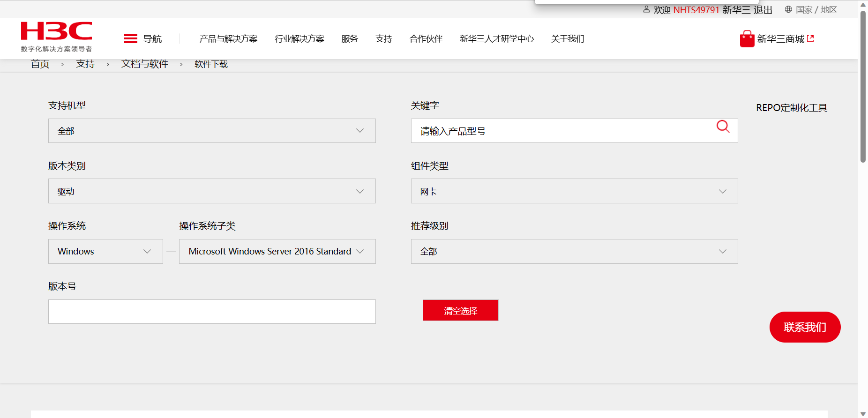Open the 版本类别 dropdown showing 驱动
Viewport: 868px width, 418px height.
pos(212,191)
